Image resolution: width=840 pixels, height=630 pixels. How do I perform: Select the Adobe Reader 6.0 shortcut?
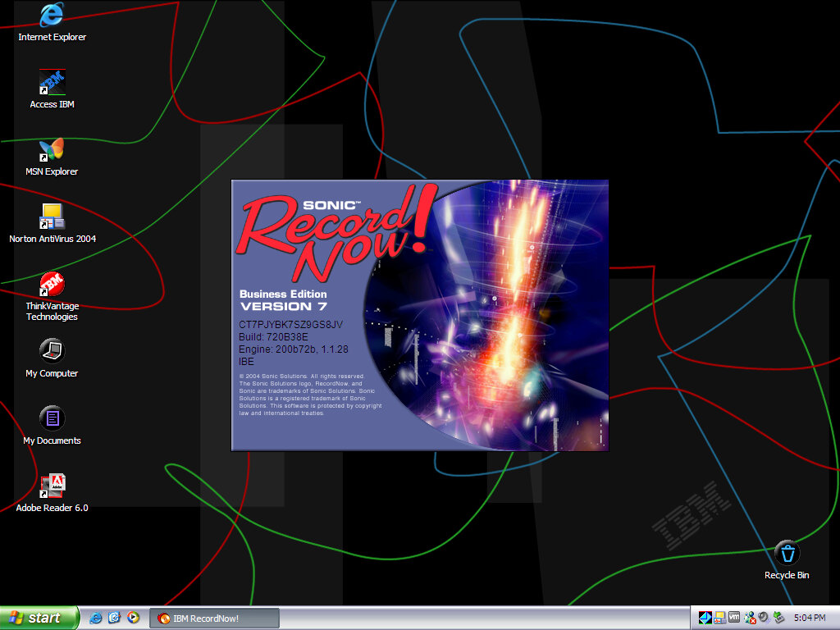(52, 486)
